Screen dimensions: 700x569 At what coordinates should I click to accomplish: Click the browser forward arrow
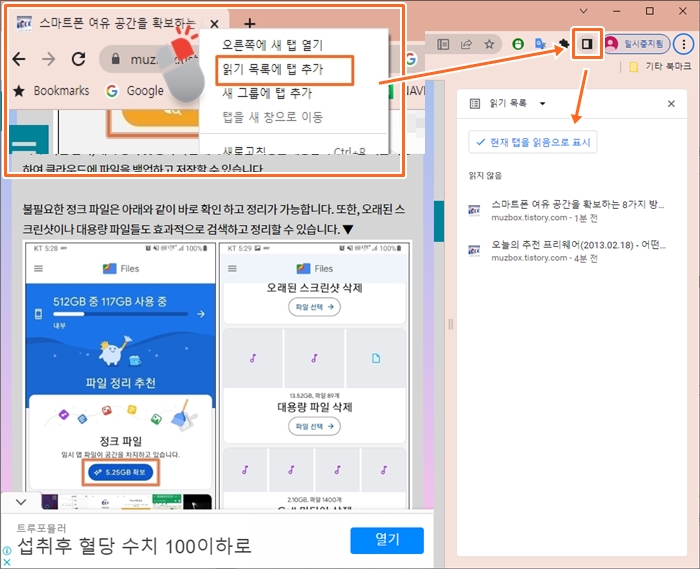coord(49,58)
